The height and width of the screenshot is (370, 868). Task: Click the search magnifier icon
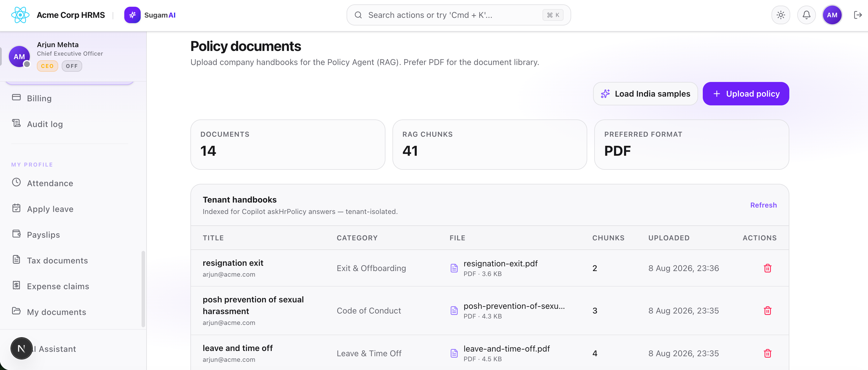pyautogui.click(x=358, y=15)
